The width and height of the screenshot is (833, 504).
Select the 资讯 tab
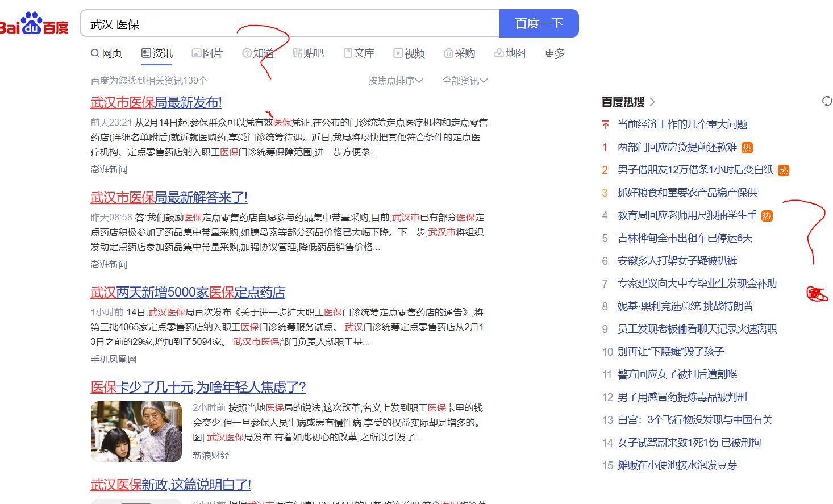click(x=157, y=53)
